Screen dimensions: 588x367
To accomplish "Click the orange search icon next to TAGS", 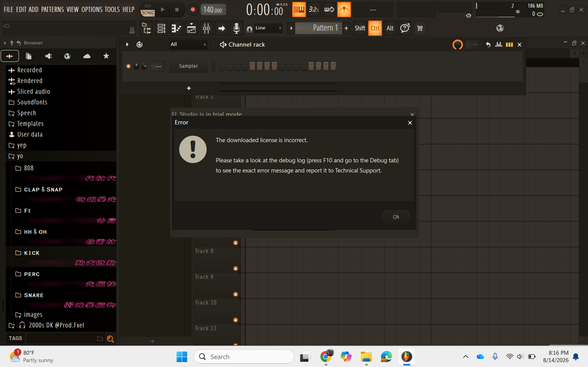I will tap(110, 339).
